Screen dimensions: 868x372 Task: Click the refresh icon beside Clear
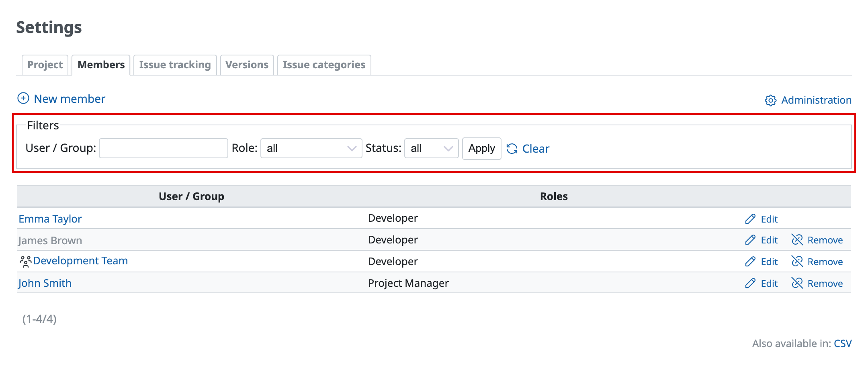click(x=512, y=149)
